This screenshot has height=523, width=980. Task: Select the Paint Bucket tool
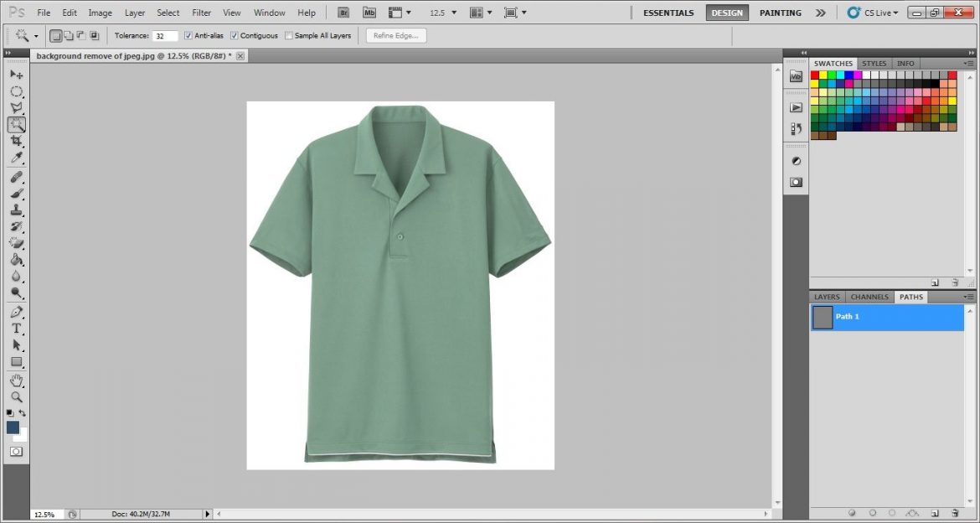coord(16,260)
